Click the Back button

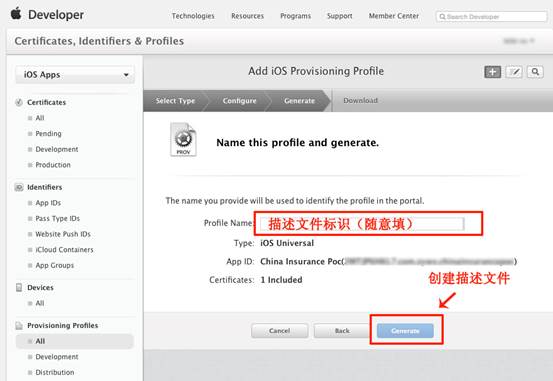342,331
